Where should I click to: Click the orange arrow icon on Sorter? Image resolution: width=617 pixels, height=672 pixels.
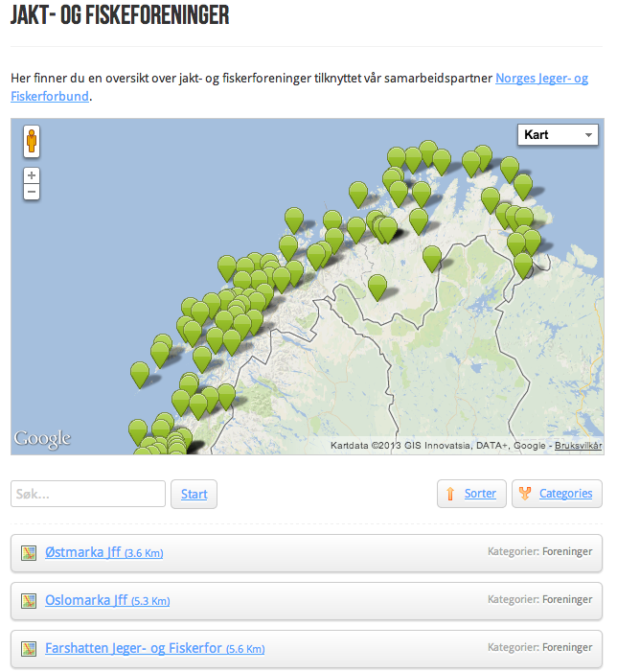(x=450, y=494)
